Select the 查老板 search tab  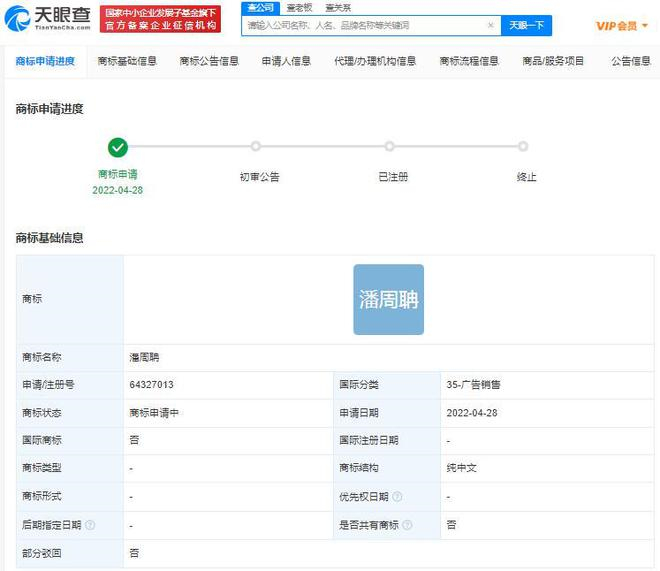pos(299,8)
